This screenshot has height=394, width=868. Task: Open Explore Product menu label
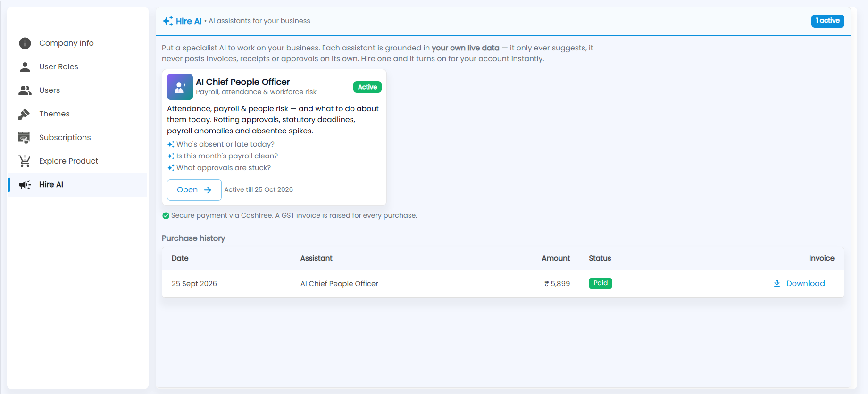pyautogui.click(x=69, y=161)
